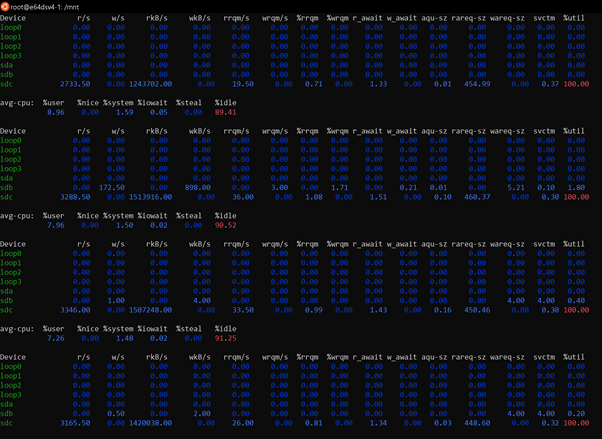
Task: Select %user value 7.26
Action: pos(56,338)
